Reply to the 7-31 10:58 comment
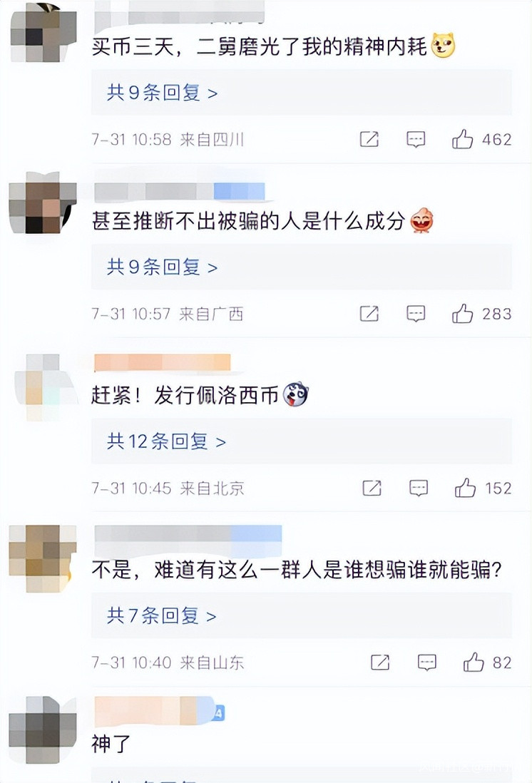This screenshot has height=783, width=532. pos(416,140)
